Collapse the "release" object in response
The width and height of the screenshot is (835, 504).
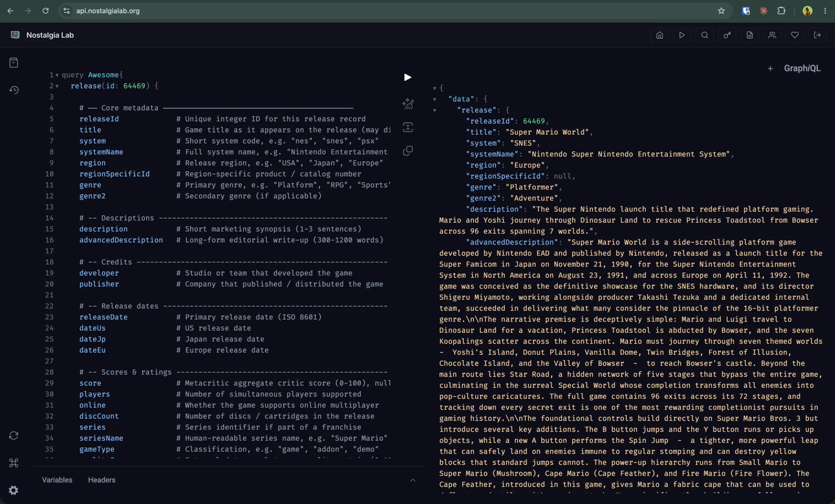[x=434, y=110]
